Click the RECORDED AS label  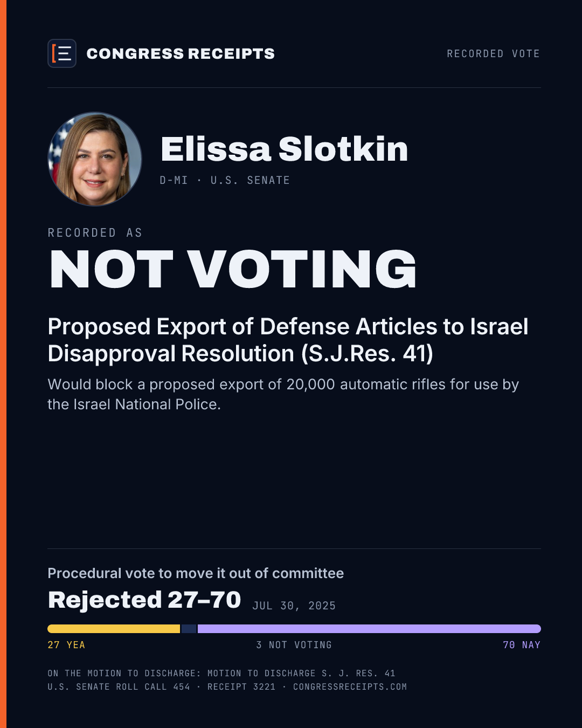point(95,232)
